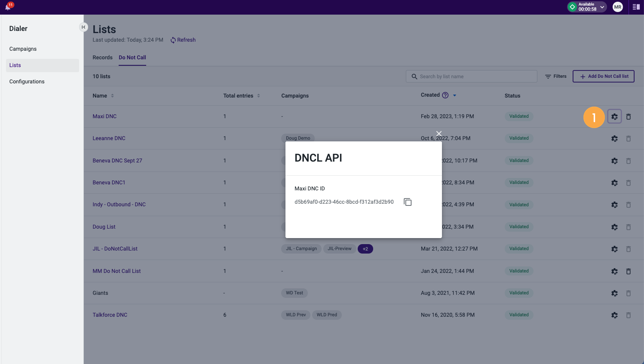
Task: Switch to the Records tab
Action: click(x=102, y=57)
